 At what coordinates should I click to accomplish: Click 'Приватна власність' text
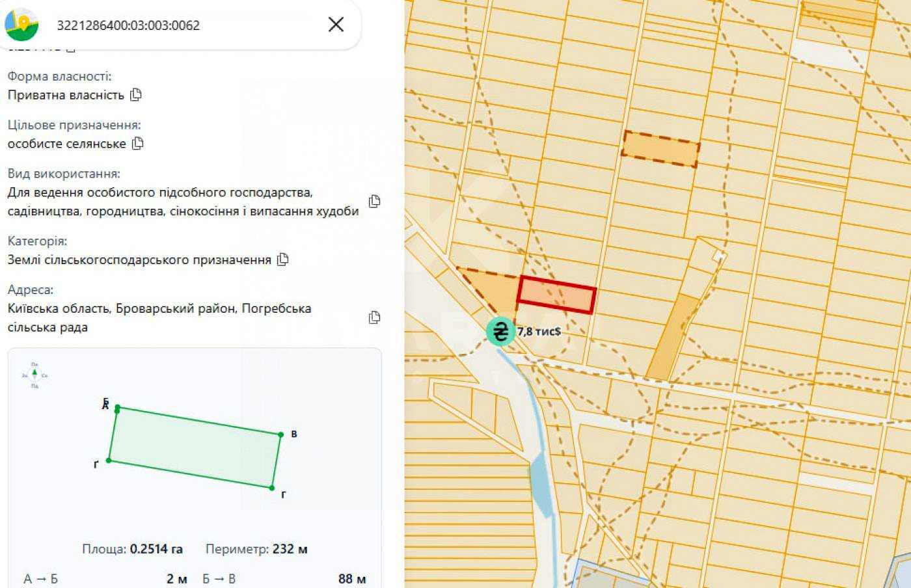[66, 95]
